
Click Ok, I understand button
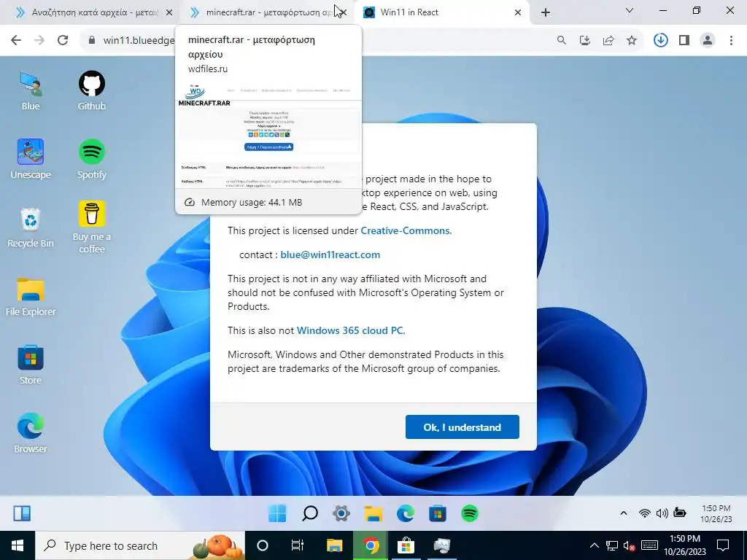[462, 427]
